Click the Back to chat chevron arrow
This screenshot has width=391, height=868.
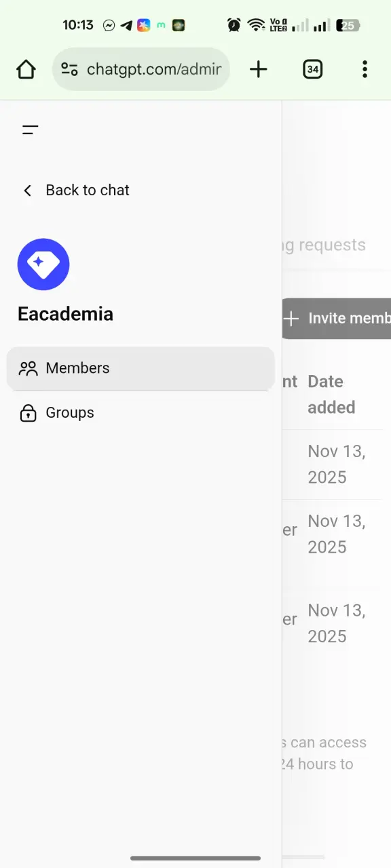[27, 191]
